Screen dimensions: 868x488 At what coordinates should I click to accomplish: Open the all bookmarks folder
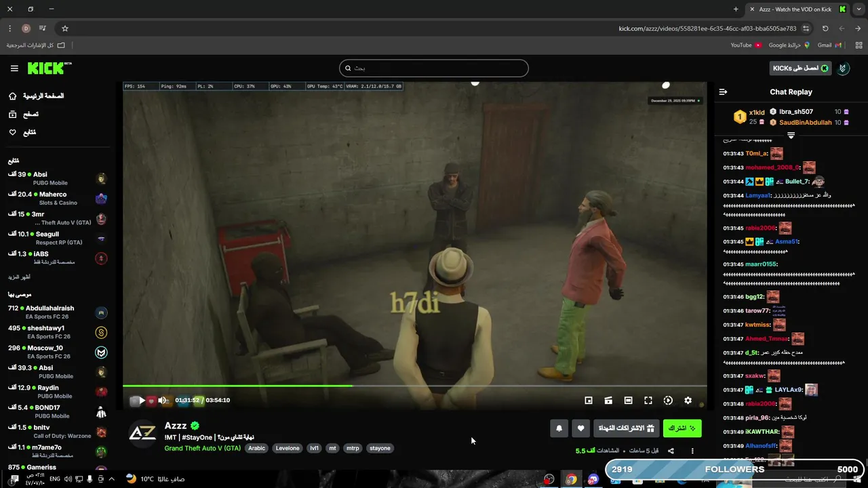36,45
